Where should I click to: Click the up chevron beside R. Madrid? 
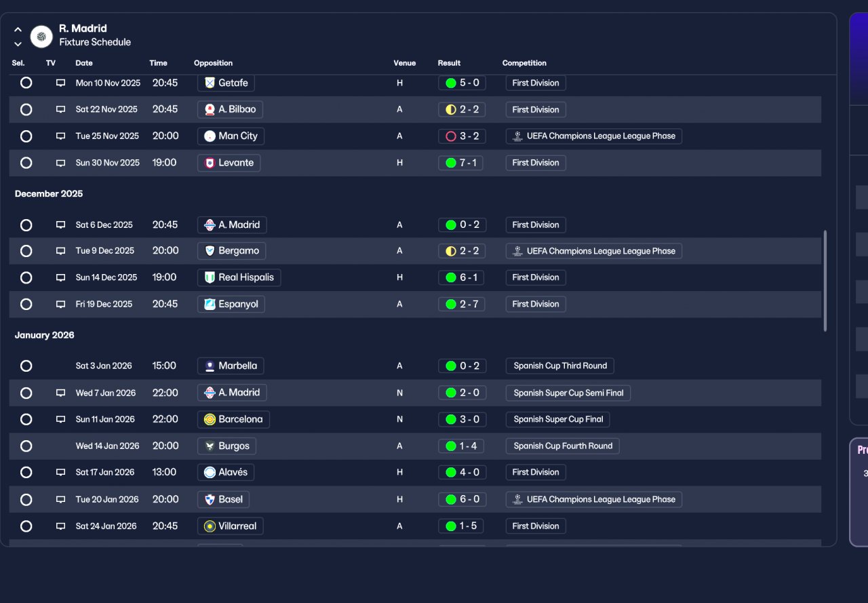tap(18, 30)
